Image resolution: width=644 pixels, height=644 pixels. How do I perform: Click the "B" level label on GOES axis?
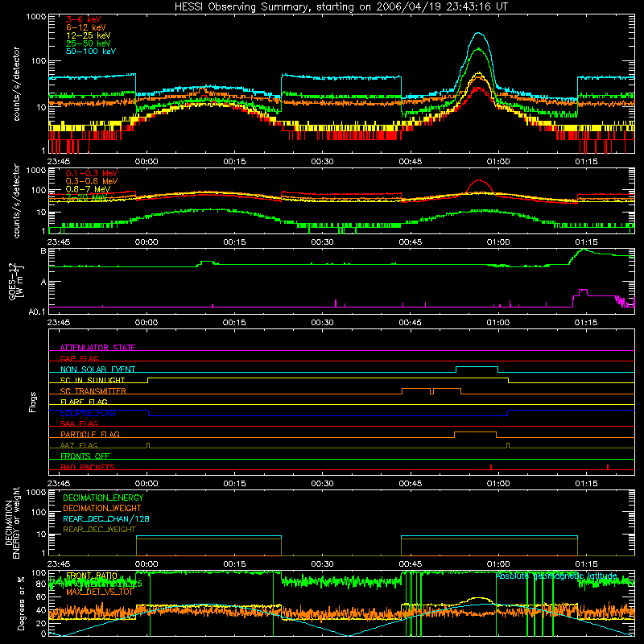pyautogui.click(x=43, y=251)
